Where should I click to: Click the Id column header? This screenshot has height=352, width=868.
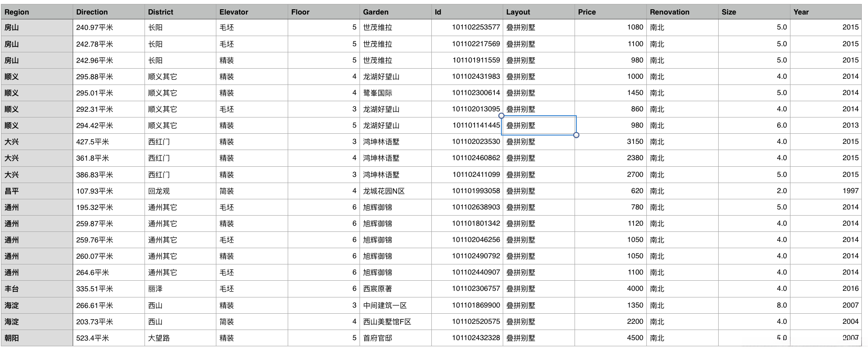(467, 12)
